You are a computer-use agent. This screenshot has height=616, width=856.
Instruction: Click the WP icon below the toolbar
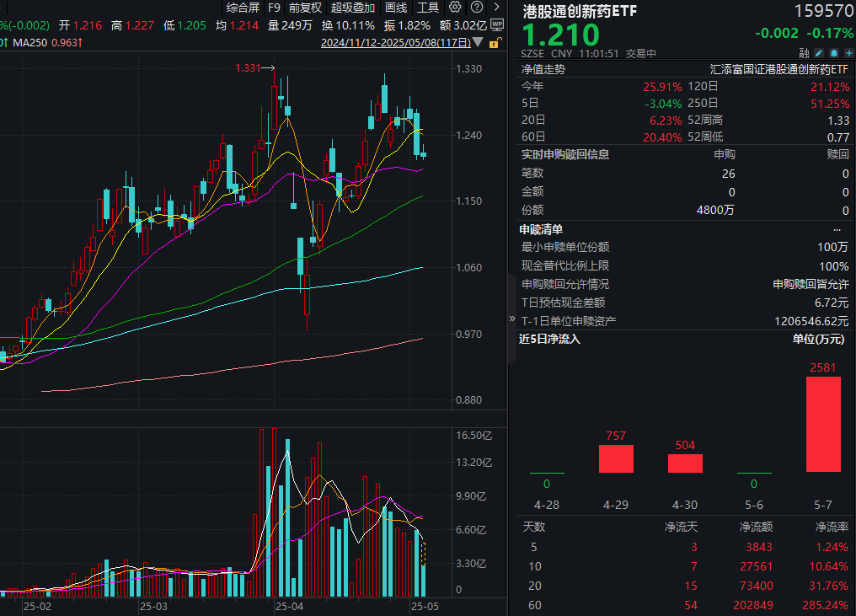(497, 24)
